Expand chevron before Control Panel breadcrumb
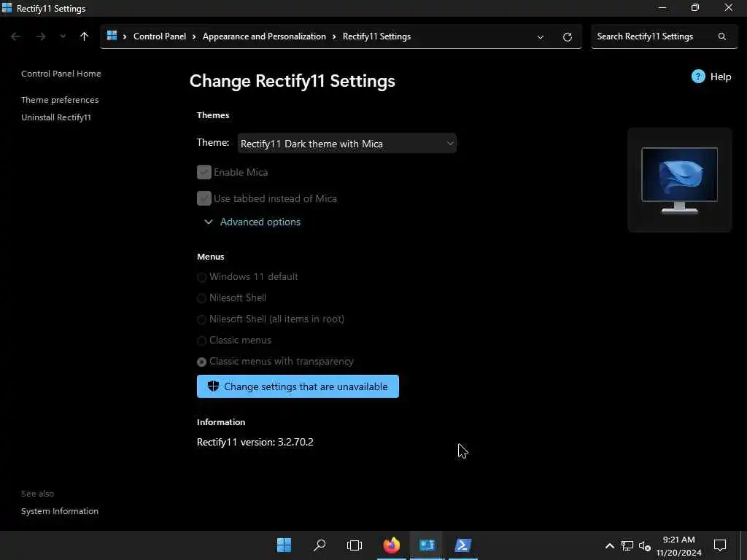Image resolution: width=747 pixels, height=560 pixels. point(125,36)
